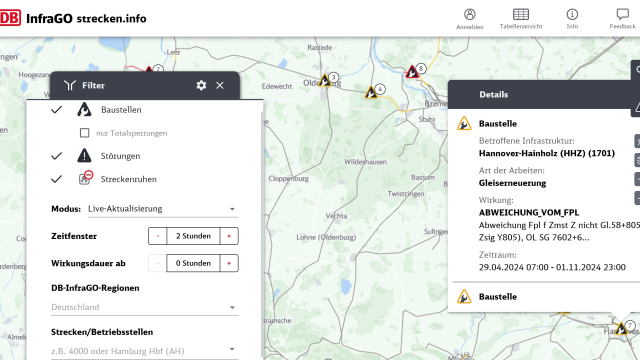Close the Filter panel
This screenshot has width=640, height=360.
pyautogui.click(x=220, y=85)
